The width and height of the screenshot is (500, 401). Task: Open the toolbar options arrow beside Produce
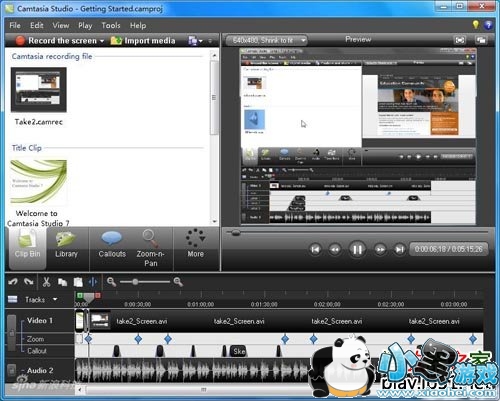point(210,41)
